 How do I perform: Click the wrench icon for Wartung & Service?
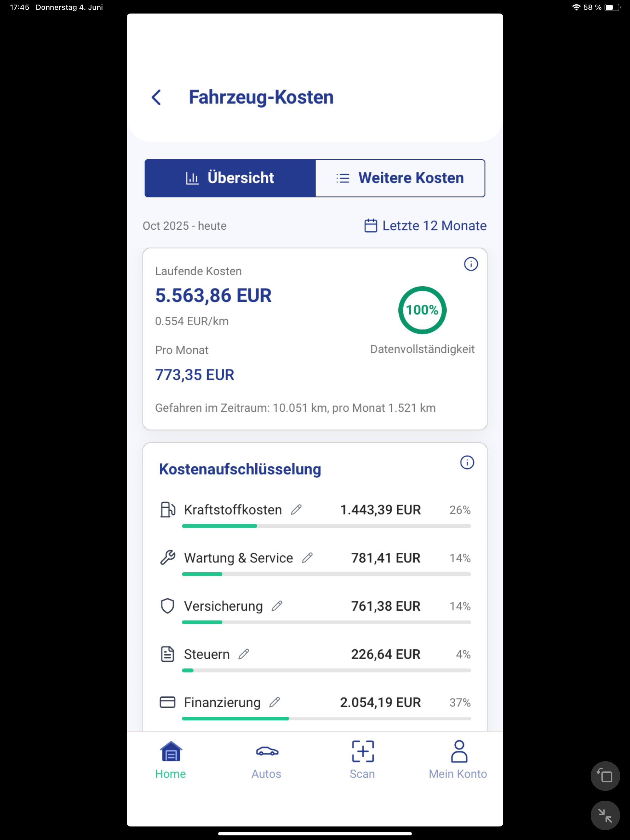coord(168,558)
